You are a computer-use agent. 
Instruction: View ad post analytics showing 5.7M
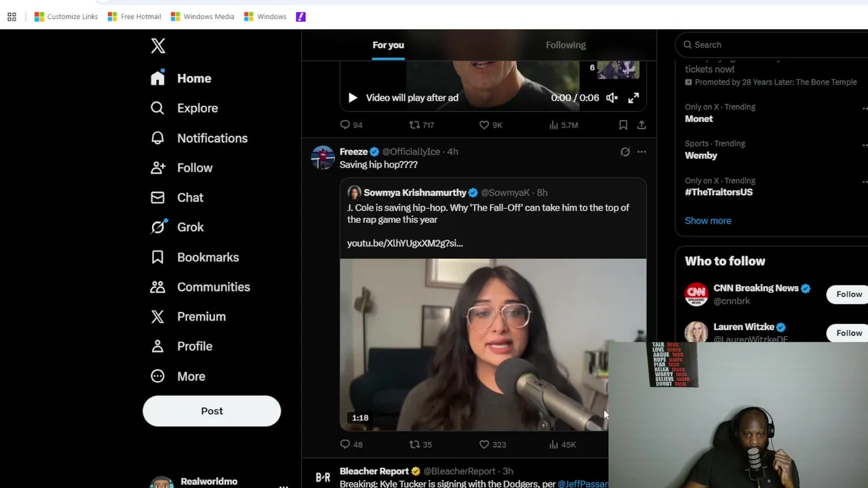563,125
